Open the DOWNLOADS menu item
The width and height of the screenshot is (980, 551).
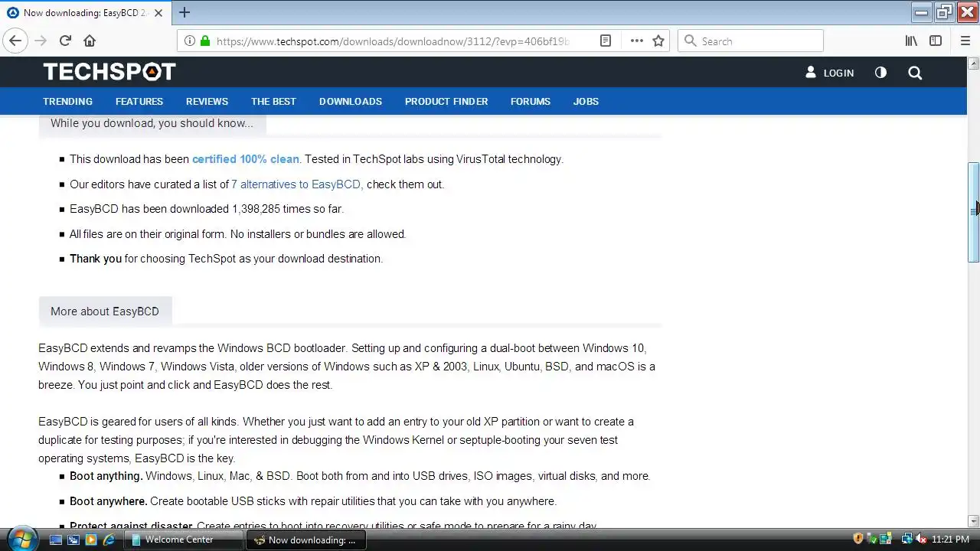[x=351, y=101]
